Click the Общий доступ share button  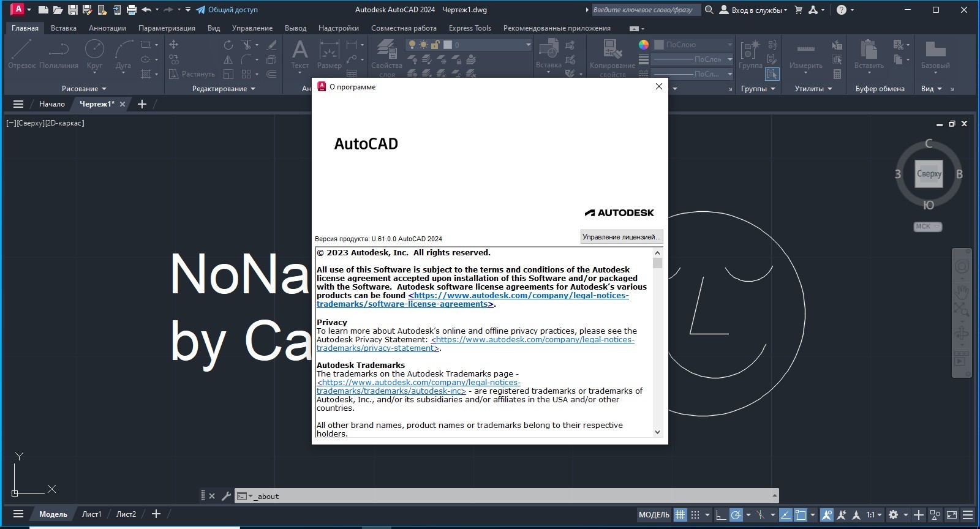[227, 10]
